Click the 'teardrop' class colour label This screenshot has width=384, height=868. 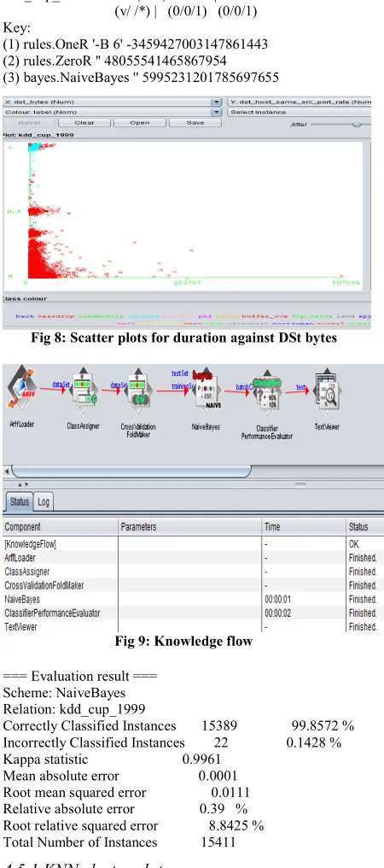54,316
